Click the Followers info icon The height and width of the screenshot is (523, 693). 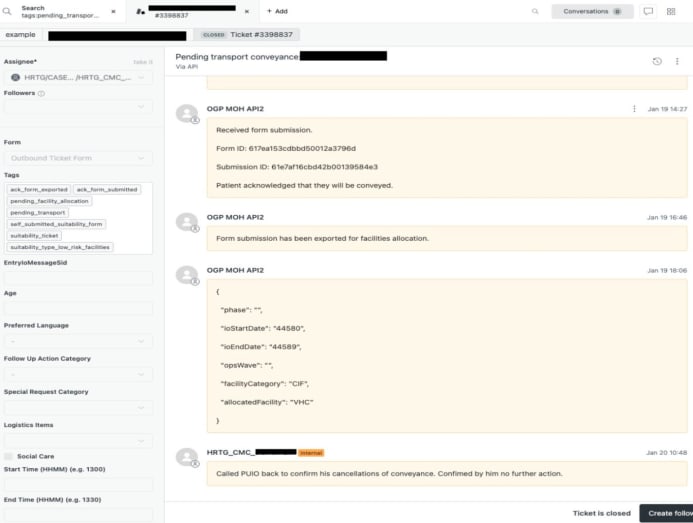(41, 93)
